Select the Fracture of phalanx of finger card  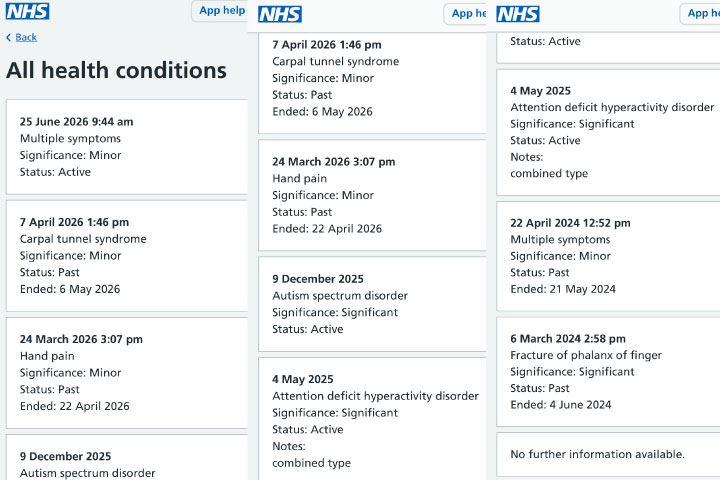point(608,372)
